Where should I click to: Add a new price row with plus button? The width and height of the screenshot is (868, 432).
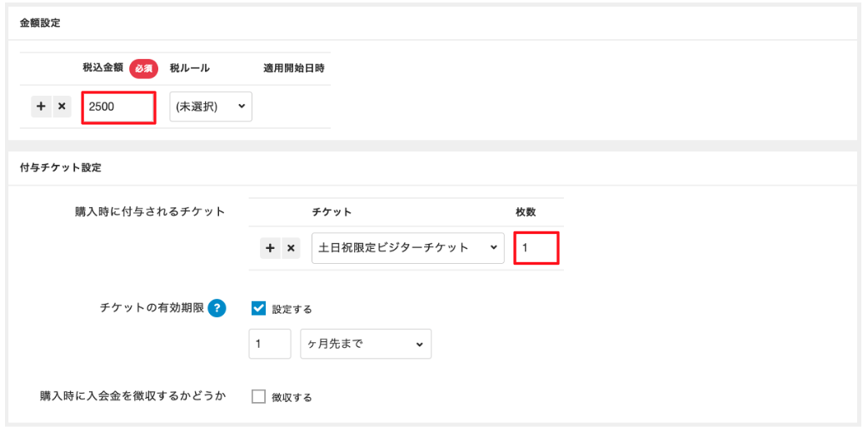(x=41, y=107)
